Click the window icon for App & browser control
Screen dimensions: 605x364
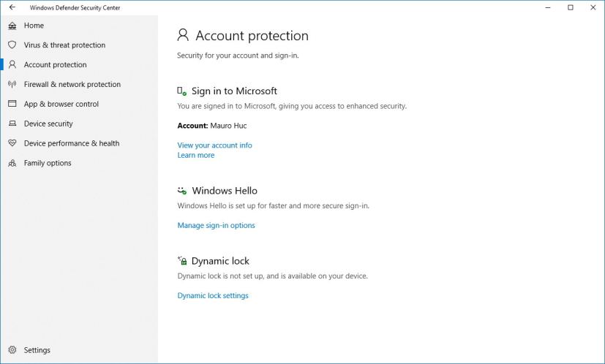point(12,104)
